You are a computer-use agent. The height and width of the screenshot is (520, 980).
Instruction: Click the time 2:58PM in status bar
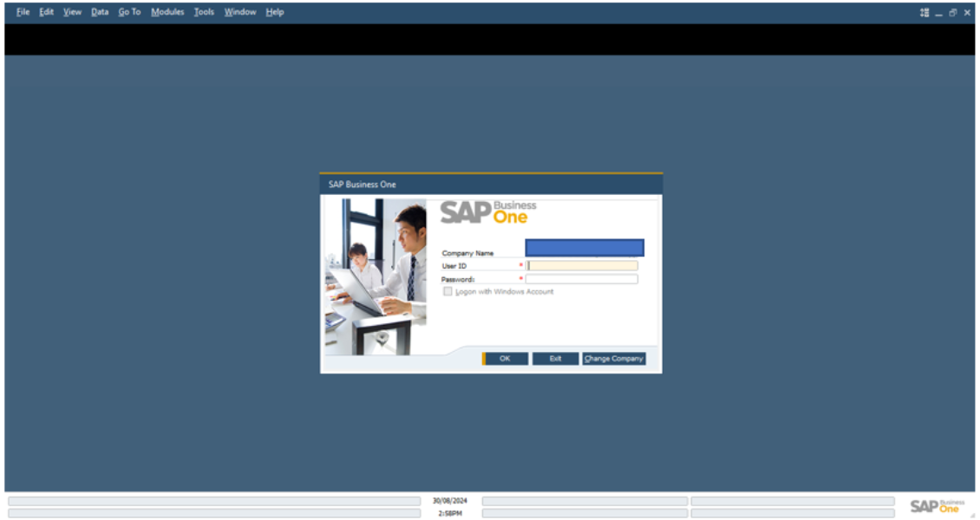click(450, 513)
